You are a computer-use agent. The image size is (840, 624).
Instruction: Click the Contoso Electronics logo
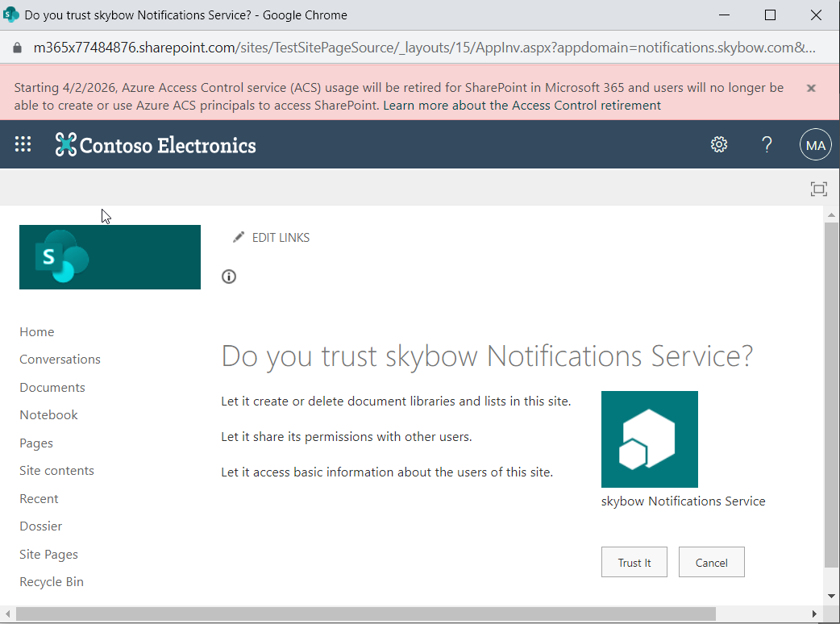(x=156, y=145)
